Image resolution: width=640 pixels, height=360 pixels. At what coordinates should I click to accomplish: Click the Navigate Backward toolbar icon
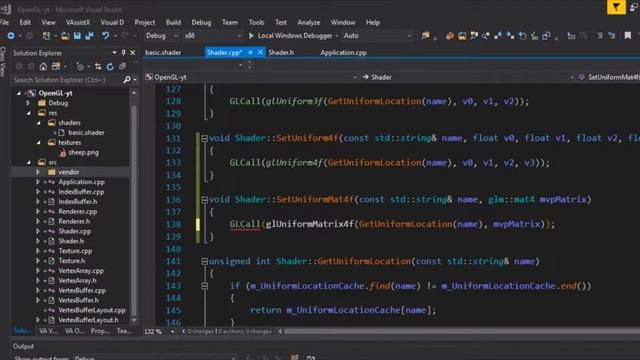(x=11, y=36)
